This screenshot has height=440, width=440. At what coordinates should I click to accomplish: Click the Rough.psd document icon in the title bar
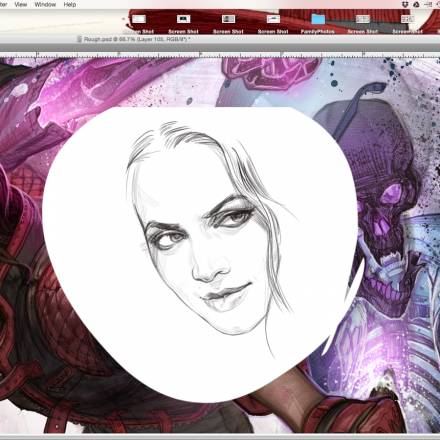coord(79,39)
